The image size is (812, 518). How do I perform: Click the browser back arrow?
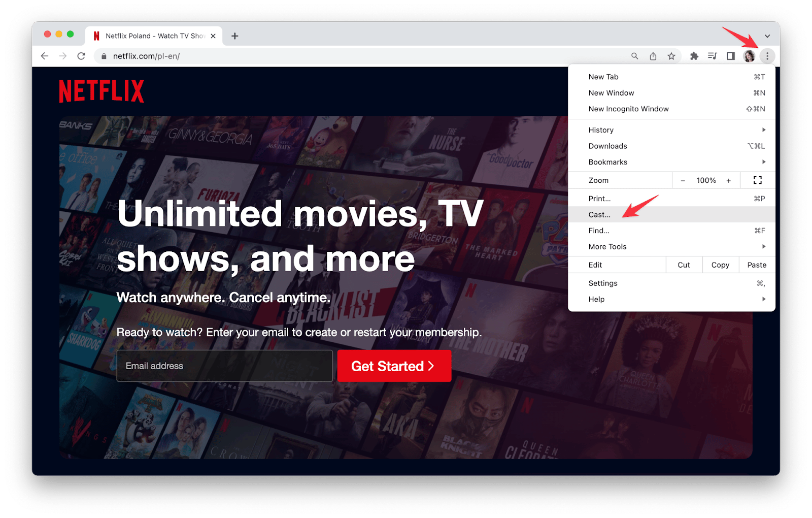point(45,56)
